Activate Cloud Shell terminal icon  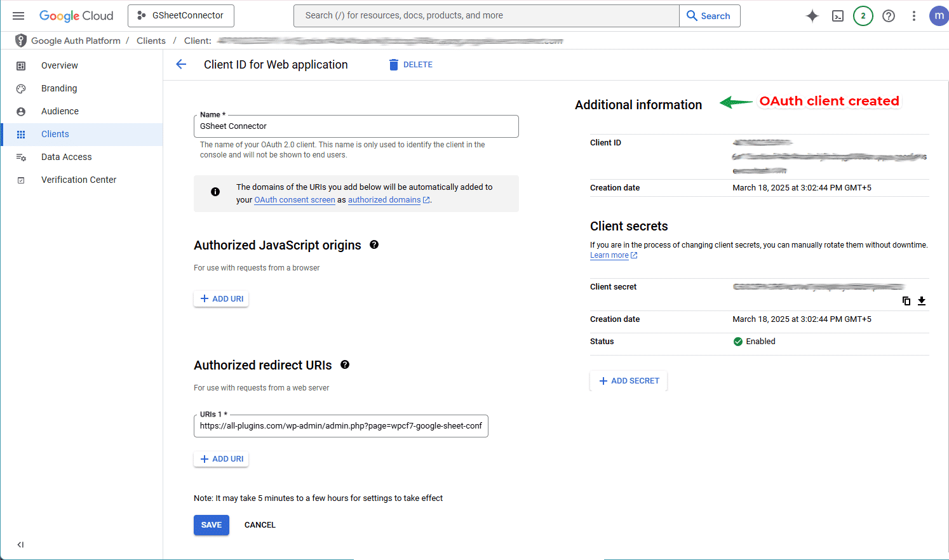click(x=838, y=16)
